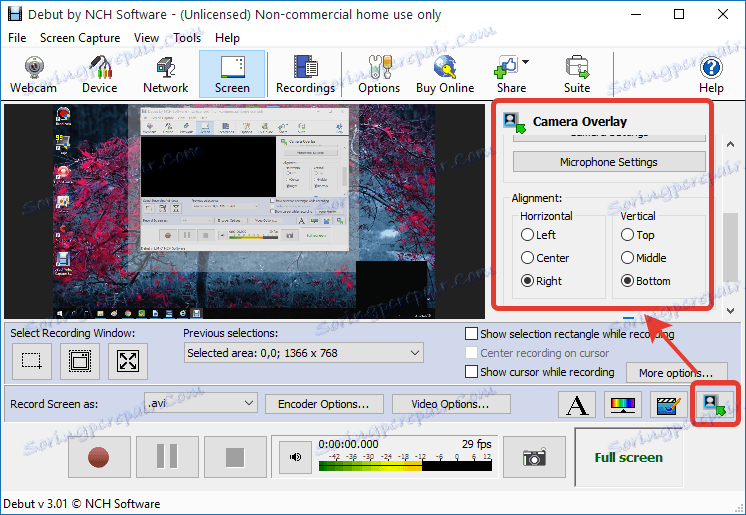Open the File menu
This screenshot has height=515, width=746.
coord(17,38)
